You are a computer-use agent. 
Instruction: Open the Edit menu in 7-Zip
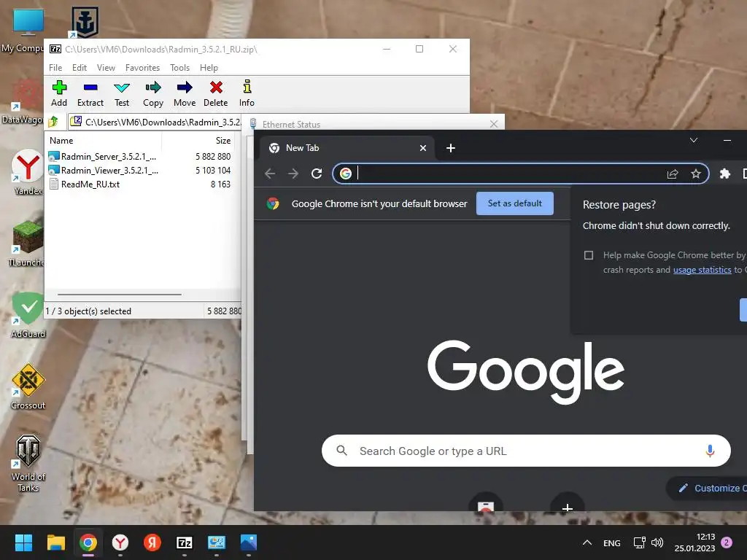pyautogui.click(x=79, y=68)
